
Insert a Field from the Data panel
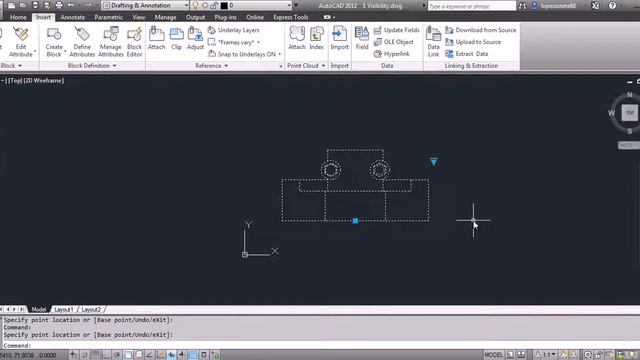click(x=362, y=38)
